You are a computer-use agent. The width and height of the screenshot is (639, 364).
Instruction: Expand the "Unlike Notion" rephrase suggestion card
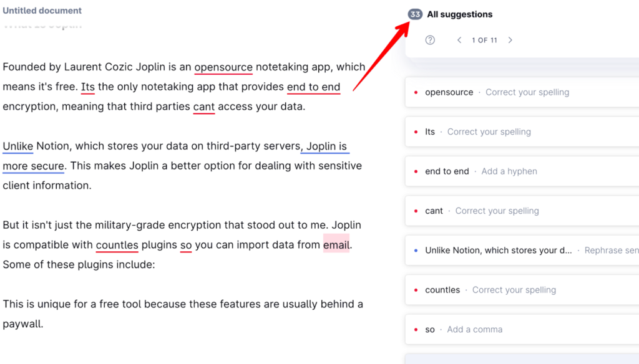tap(499, 250)
